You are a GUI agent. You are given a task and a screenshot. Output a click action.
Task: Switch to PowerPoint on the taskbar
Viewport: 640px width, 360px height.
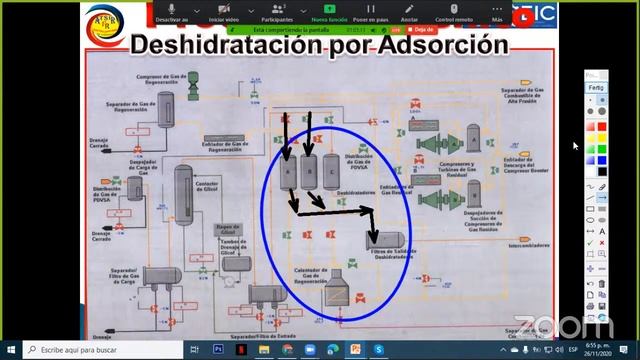356,350
